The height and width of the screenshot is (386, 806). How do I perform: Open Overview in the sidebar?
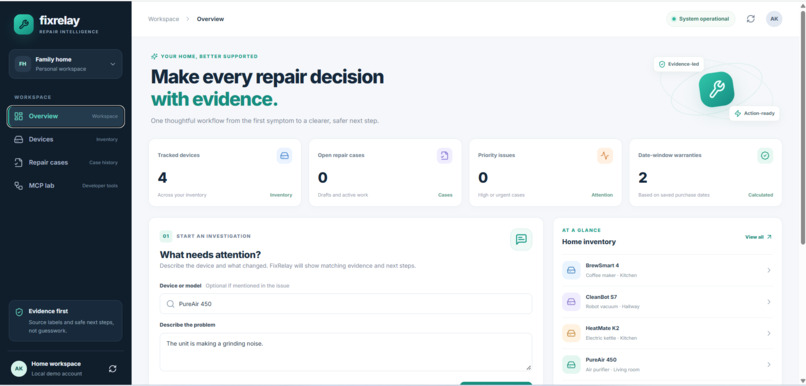[66, 116]
